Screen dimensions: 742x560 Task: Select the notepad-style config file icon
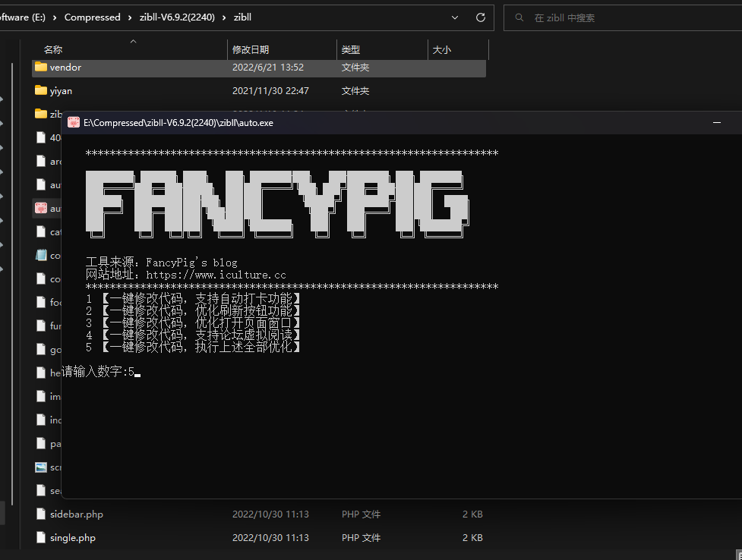coord(41,255)
